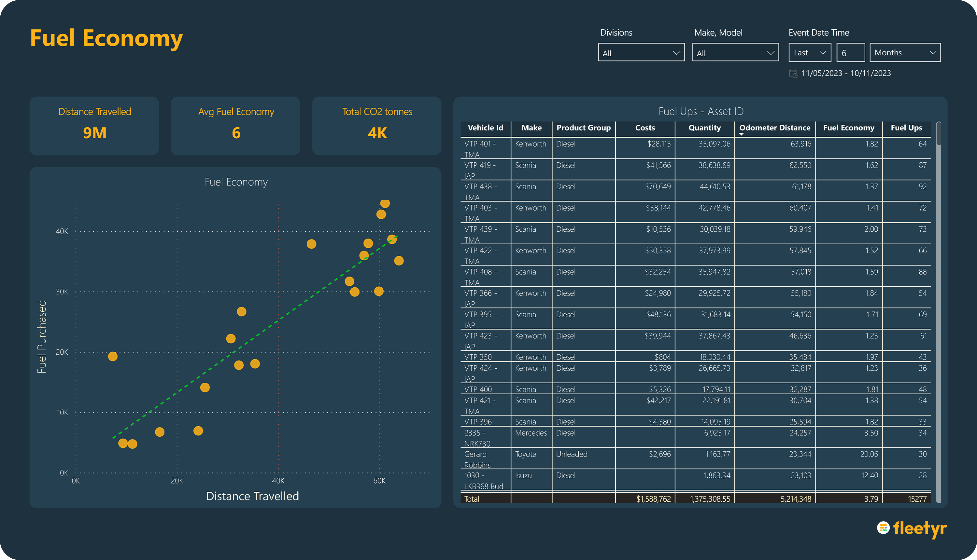The height and width of the screenshot is (560, 977).
Task: Click the sort arrow under Odometer Distance
Action: click(742, 134)
